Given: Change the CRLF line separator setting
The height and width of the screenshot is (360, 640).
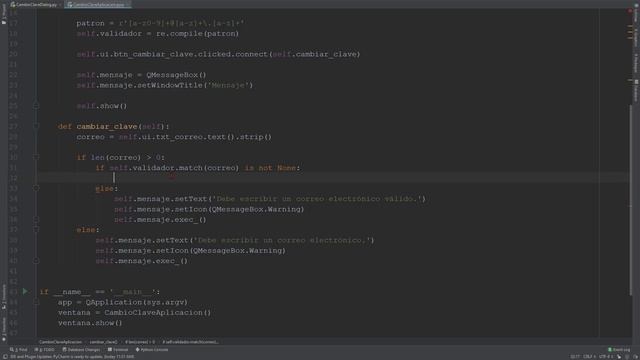Looking at the screenshot, I should tap(589, 357).
